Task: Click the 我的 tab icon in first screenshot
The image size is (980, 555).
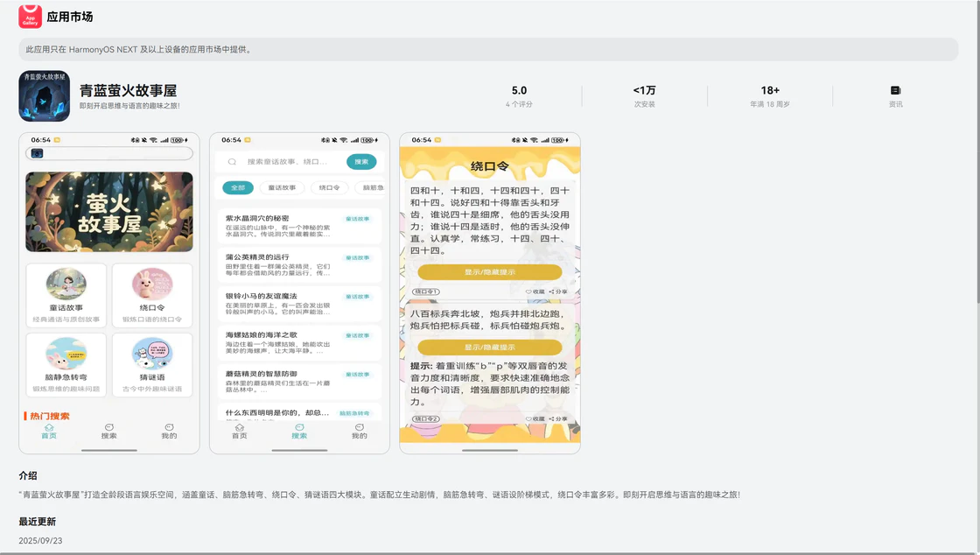Action: [x=169, y=427]
